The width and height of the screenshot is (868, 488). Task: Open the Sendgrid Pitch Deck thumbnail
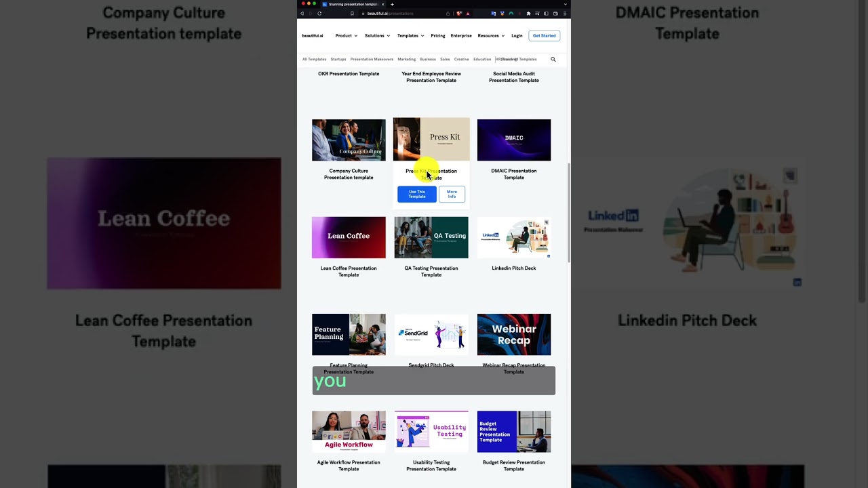pos(431,335)
